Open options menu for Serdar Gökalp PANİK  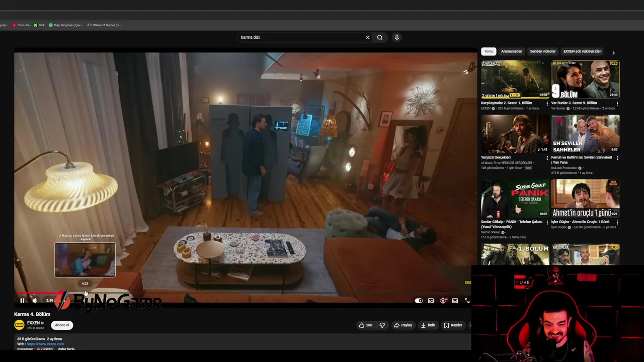click(x=547, y=222)
